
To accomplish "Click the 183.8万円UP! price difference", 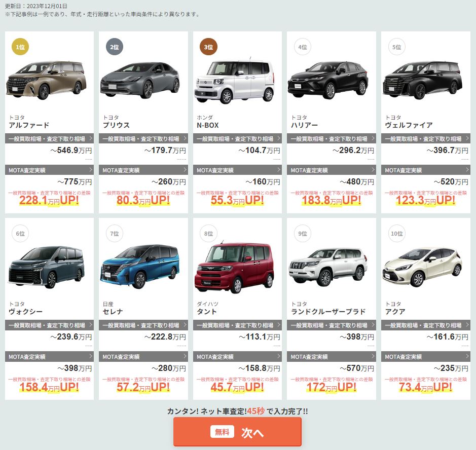I will [x=331, y=200].
